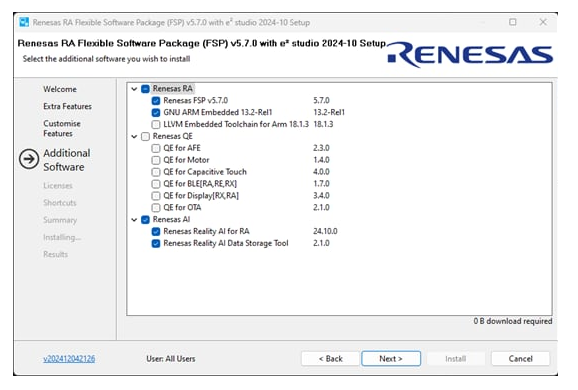The image size is (578, 390).
Task: Uncheck Renesas Reality AI for RA
Action: [x=156, y=231]
